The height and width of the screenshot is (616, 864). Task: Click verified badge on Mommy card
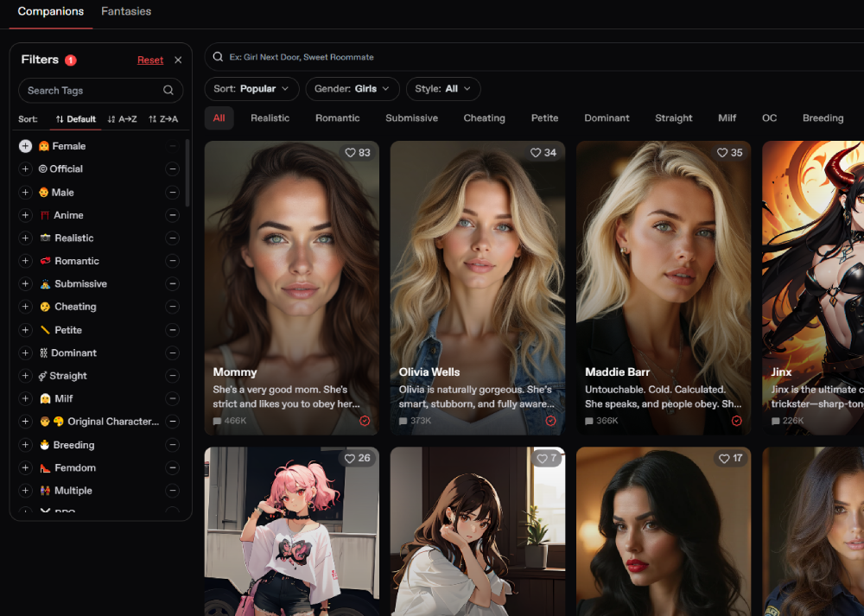tap(365, 421)
